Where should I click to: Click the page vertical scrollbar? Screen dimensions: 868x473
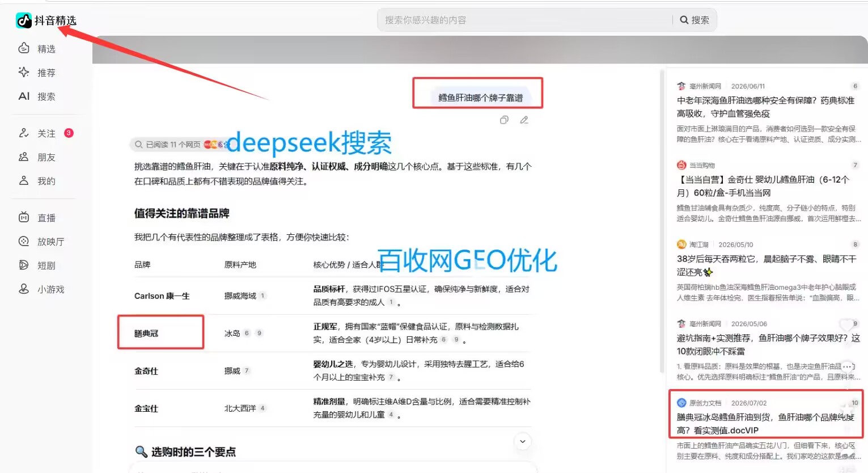[x=662, y=221]
